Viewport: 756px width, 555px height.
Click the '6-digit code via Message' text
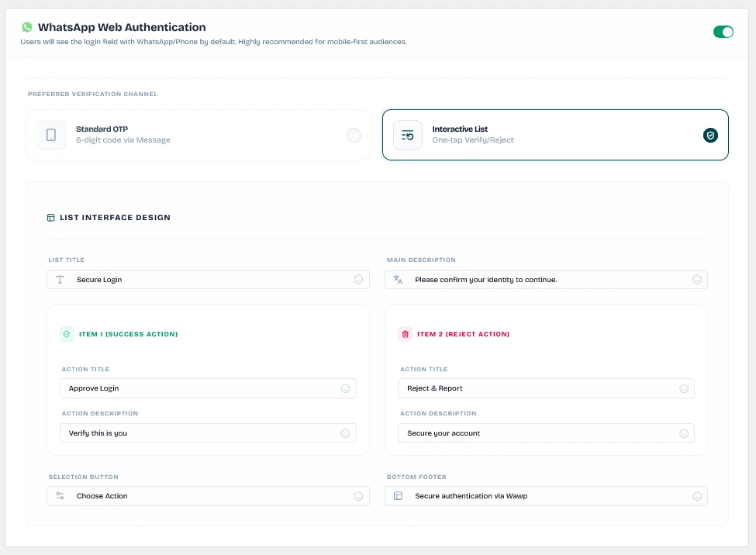point(123,140)
